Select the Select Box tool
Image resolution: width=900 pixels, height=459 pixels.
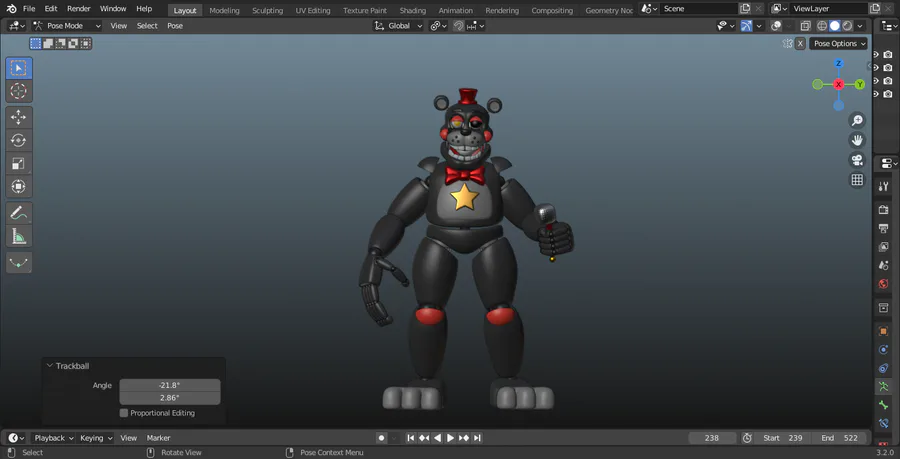pyautogui.click(x=19, y=68)
